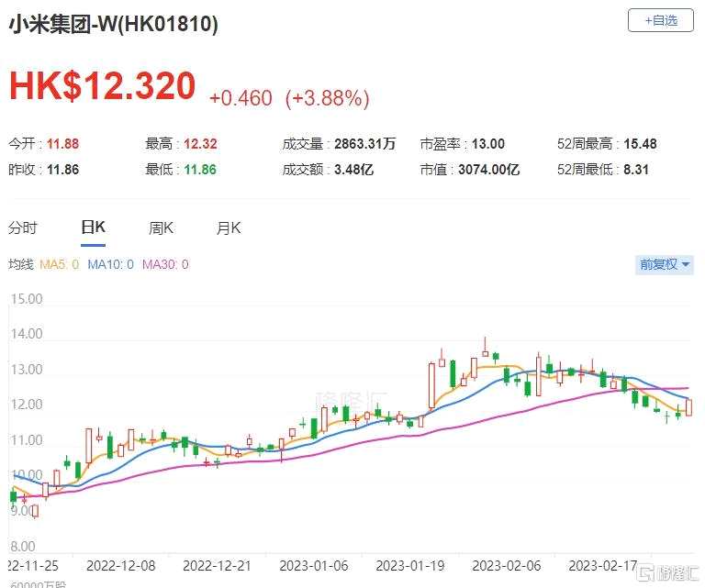The image size is (705, 588).
Task: Click the MA10 moving average label
Action: (x=110, y=264)
